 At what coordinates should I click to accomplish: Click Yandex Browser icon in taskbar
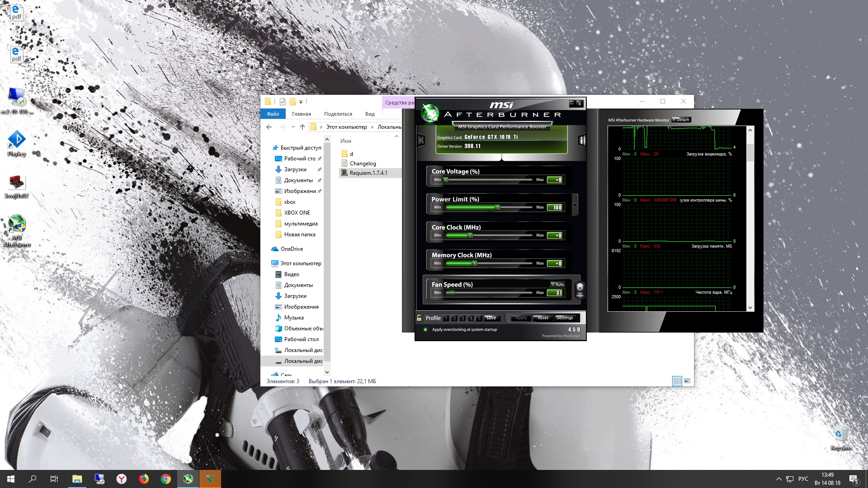(x=121, y=479)
